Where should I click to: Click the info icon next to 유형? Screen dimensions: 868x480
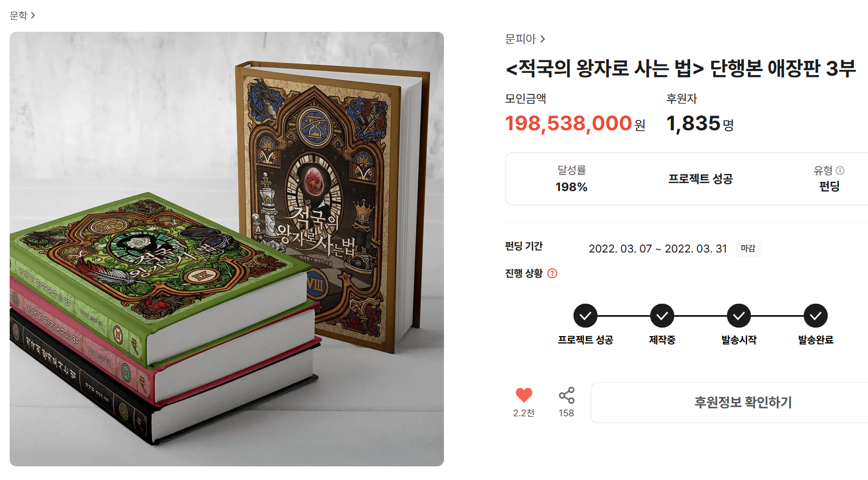(x=840, y=170)
